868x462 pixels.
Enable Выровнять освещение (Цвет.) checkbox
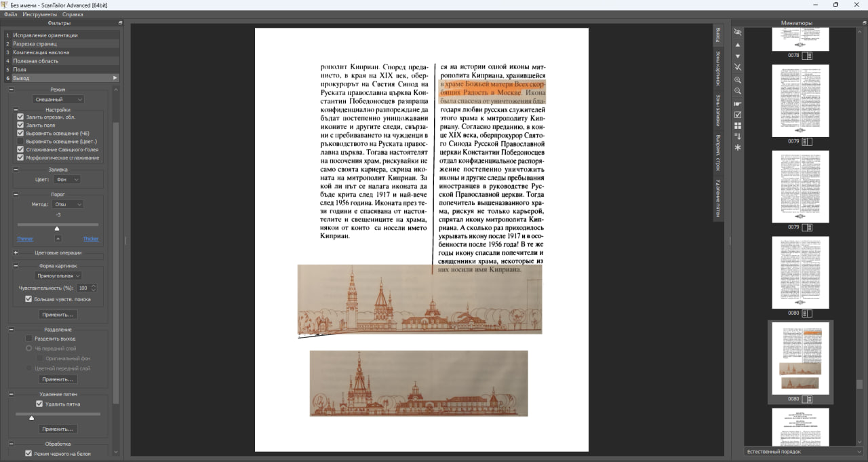tap(20, 141)
